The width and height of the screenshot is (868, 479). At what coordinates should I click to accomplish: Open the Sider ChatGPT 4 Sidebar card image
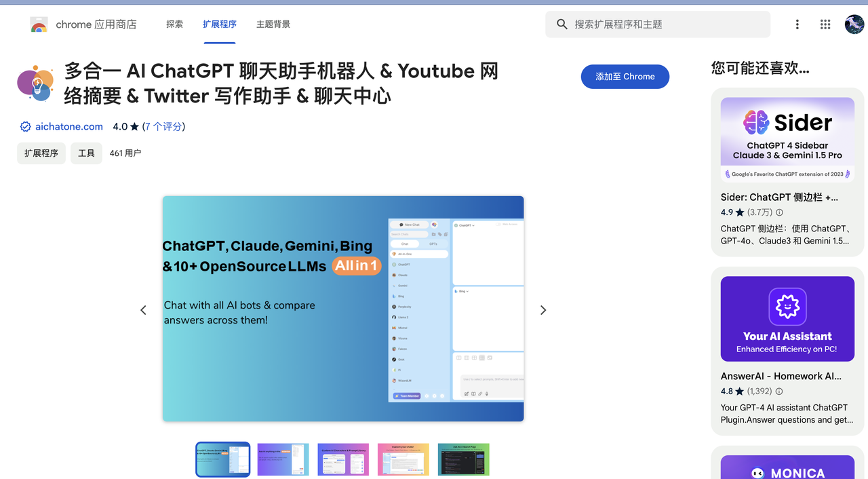coord(787,140)
